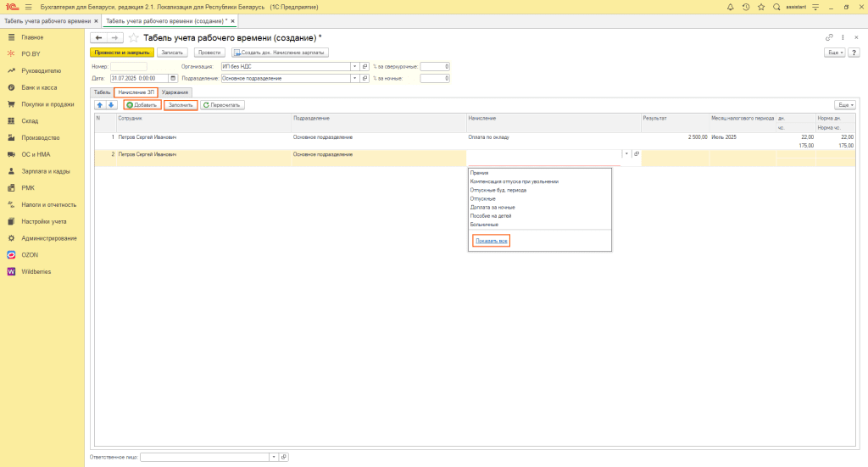
Task: Choose Компенсация отпуска при увольнении
Action: [515, 181]
